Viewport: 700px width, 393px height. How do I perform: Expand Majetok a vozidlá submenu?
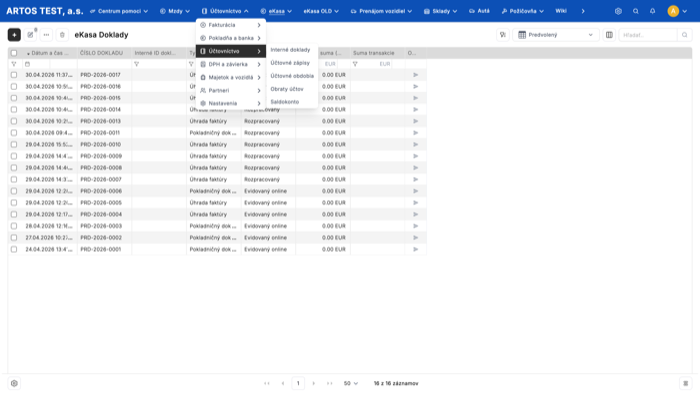coord(231,77)
